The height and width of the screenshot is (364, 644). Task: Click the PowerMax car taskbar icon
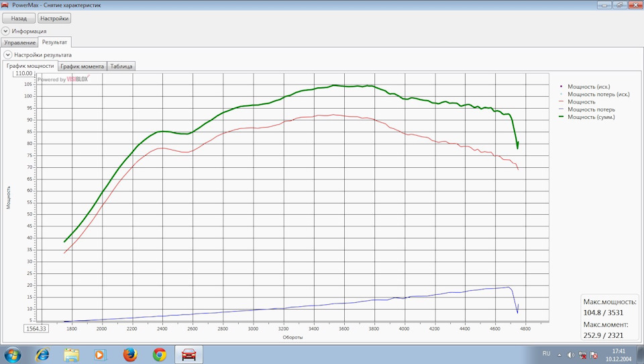tap(189, 355)
